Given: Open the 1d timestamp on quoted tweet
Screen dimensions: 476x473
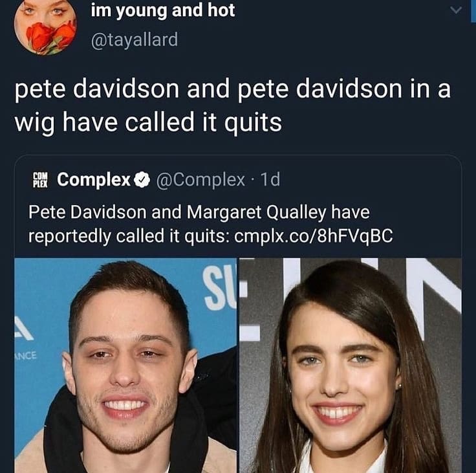Looking at the screenshot, I should [270, 179].
